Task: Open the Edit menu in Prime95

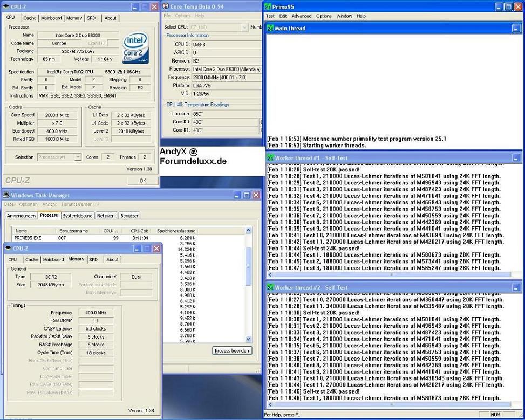Action: coord(283,16)
